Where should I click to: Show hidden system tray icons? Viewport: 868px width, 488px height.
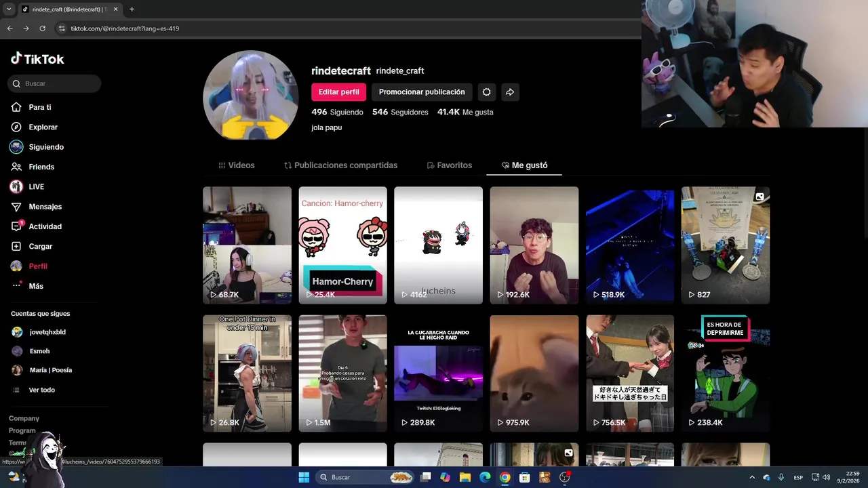click(x=751, y=477)
